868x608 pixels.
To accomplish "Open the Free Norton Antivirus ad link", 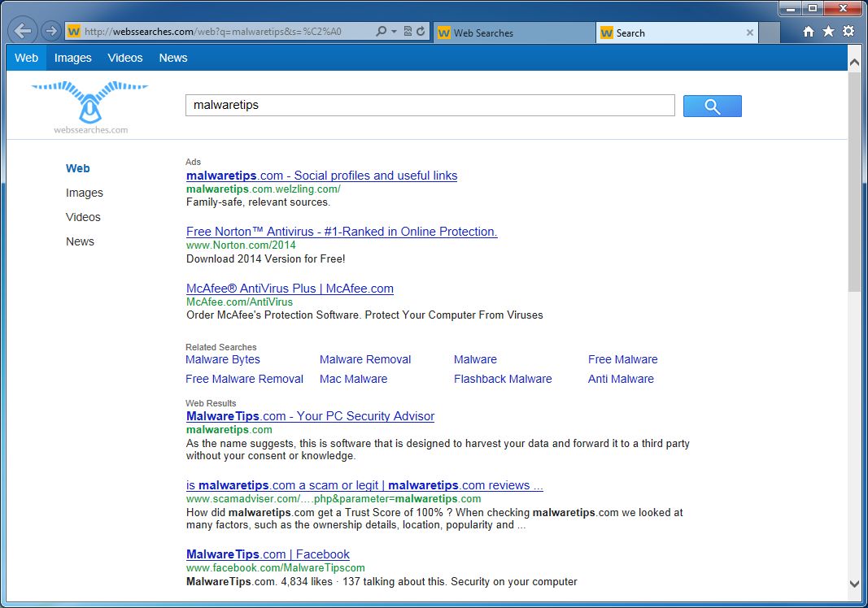I will tap(342, 231).
